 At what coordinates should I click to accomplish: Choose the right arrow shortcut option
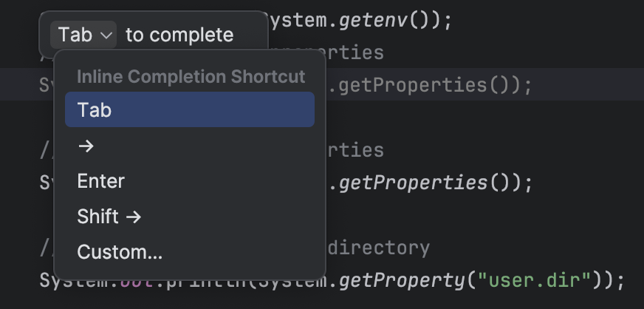coord(86,146)
